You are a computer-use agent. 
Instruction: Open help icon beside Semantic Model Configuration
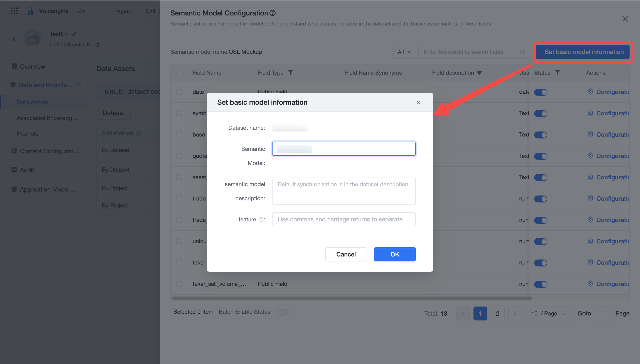pyautogui.click(x=273, y=13)
